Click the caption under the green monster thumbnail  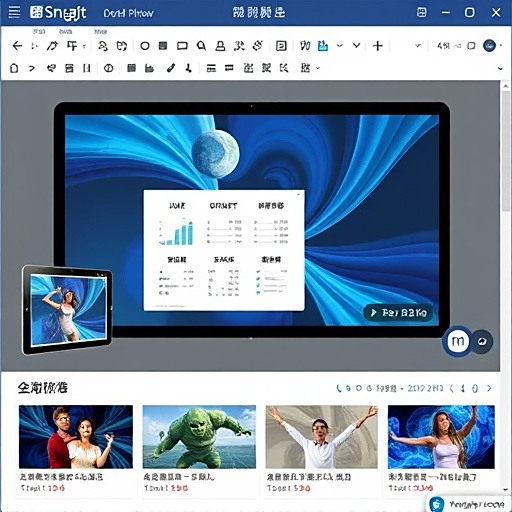tap(179, 477)
